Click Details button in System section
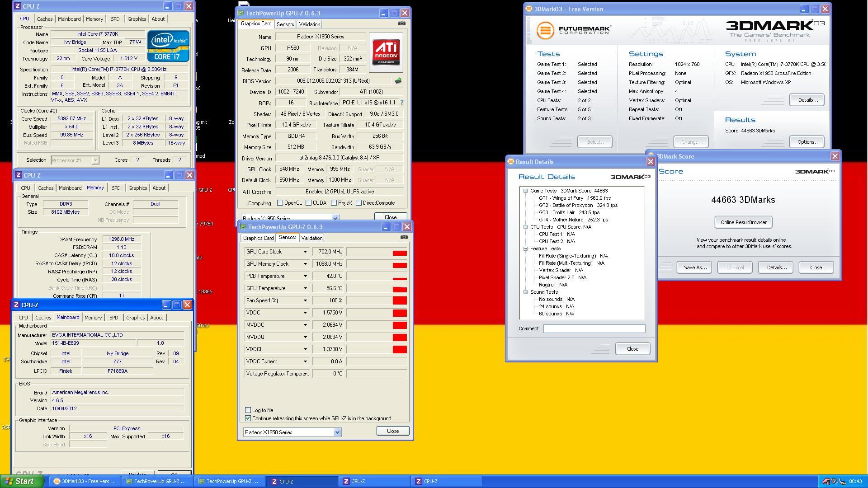The height and width of the screenshot is (488, 868). (807, 100)
